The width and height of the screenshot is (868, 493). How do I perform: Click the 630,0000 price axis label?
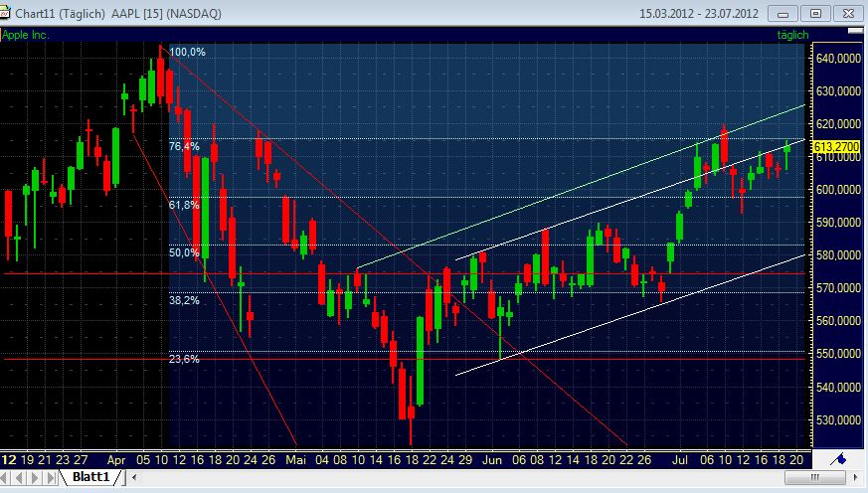838,91
